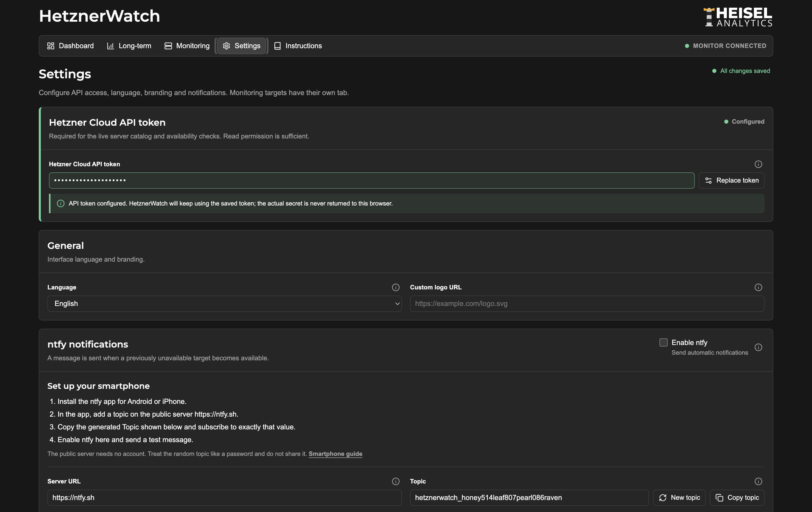Image resolution: width=812 pixels, height=512 pixels.
Task: Focus the masked API token field
Action: [372, 181]
